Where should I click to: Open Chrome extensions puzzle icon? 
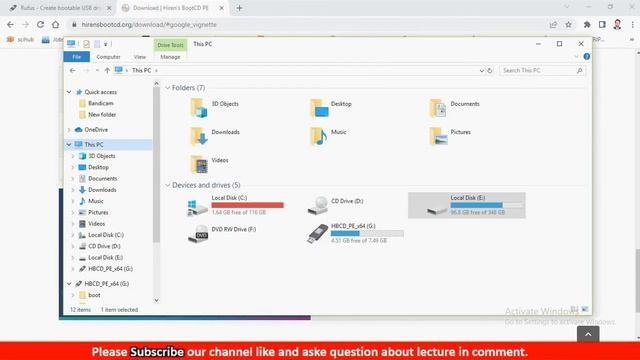[x=587, y=24]
